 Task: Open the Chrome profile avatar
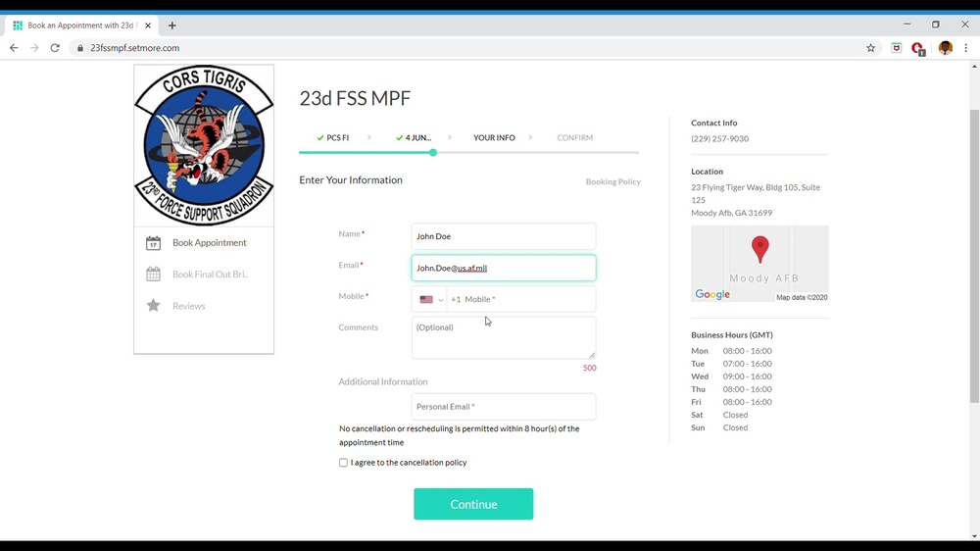(945, 48)
